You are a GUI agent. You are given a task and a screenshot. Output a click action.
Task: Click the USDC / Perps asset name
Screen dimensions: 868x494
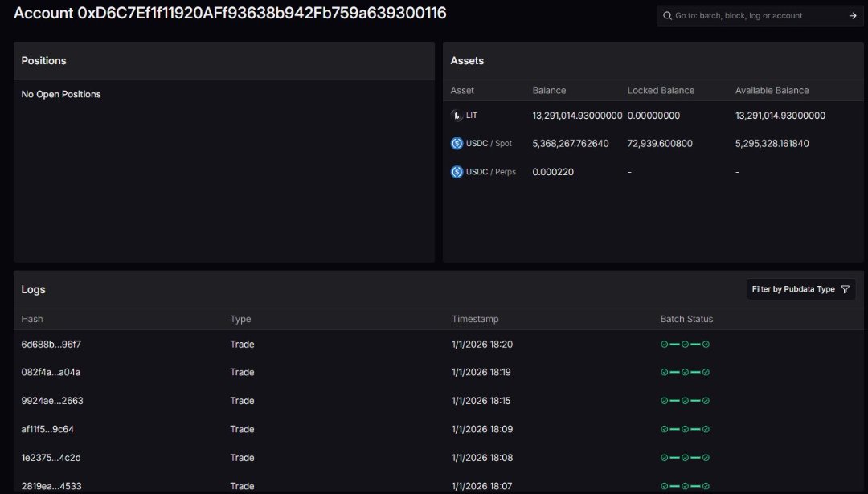point(491,172)
